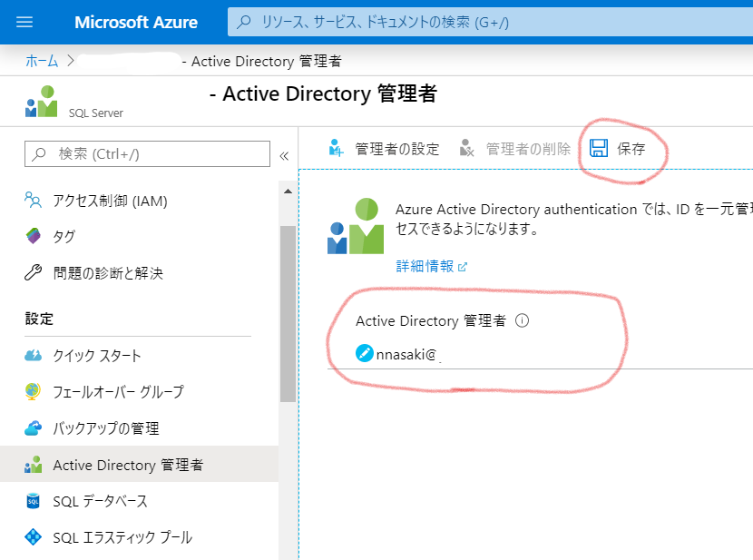Go to ホーム breadcrumb link

(x=42, y=61)
